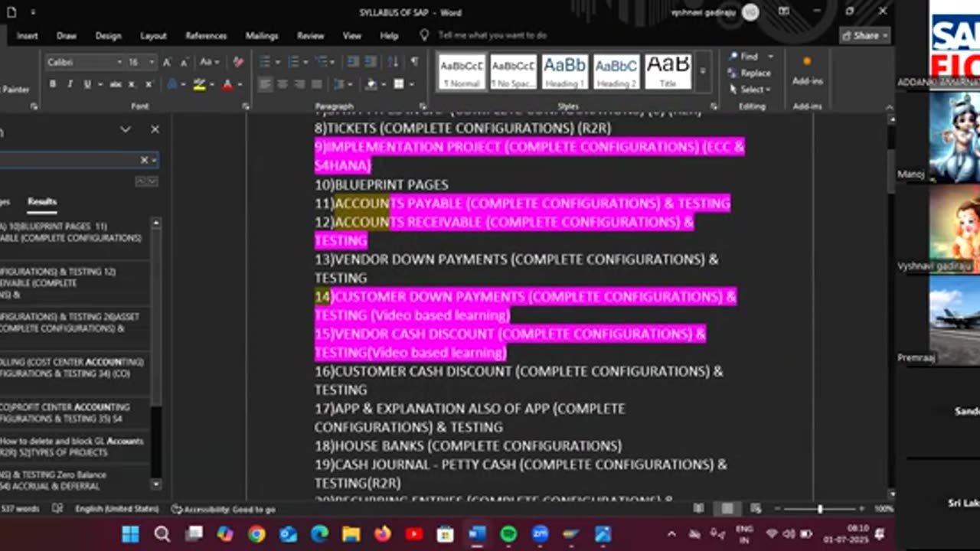This screenshot has height=551, width=980.
Task: Align text right
Action: click(299, 84)
